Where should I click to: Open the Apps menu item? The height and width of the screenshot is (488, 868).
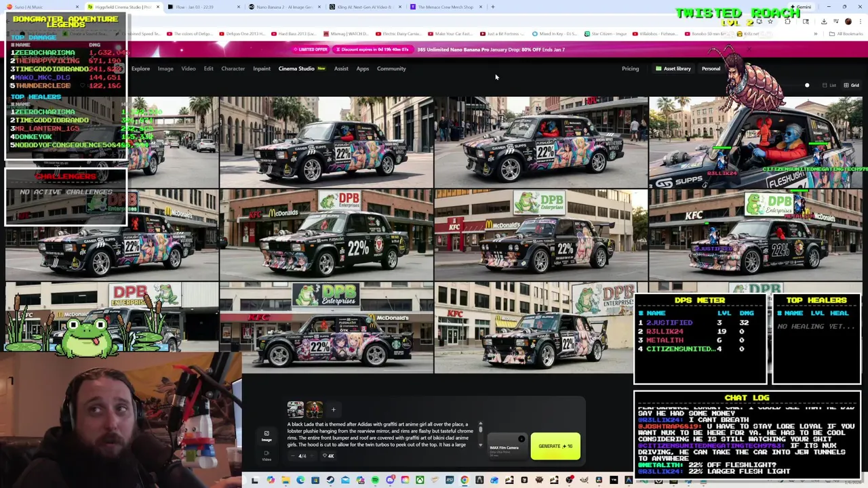(x=363, y=68)
